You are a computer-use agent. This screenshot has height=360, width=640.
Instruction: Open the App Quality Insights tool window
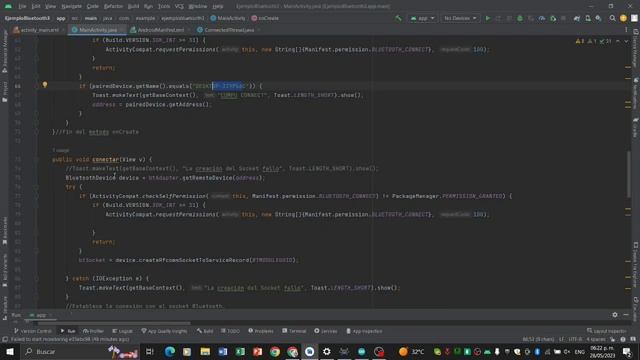[x=164, y=331]
